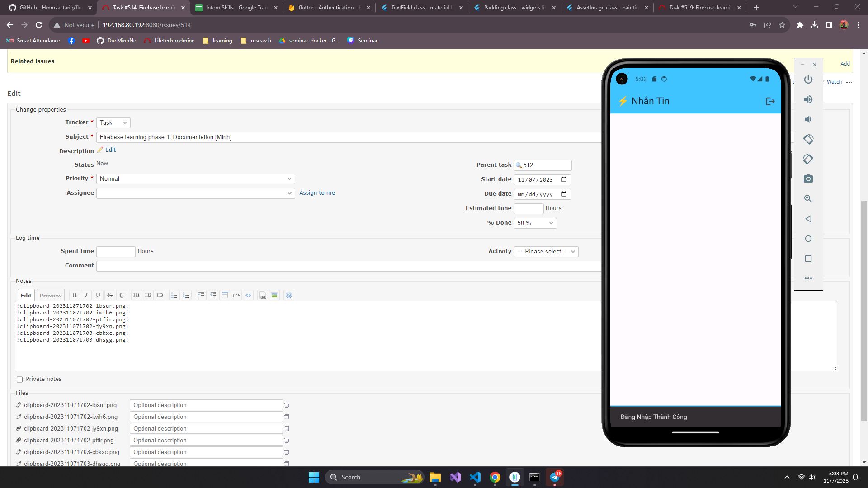
Task: Expand the Priority dropdown set to Normal
Action: 195,179
